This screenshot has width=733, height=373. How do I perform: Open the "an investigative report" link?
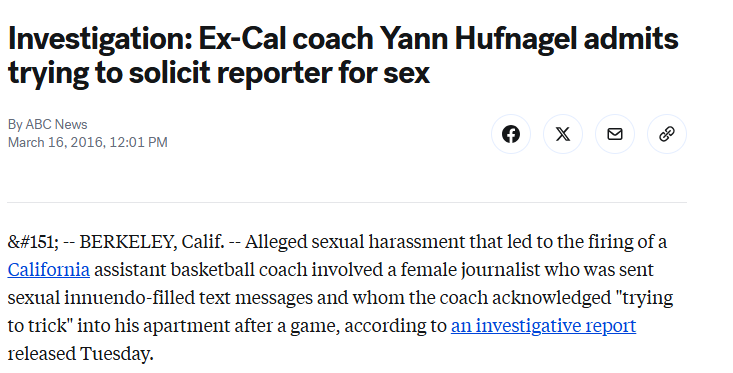point(543,326)
